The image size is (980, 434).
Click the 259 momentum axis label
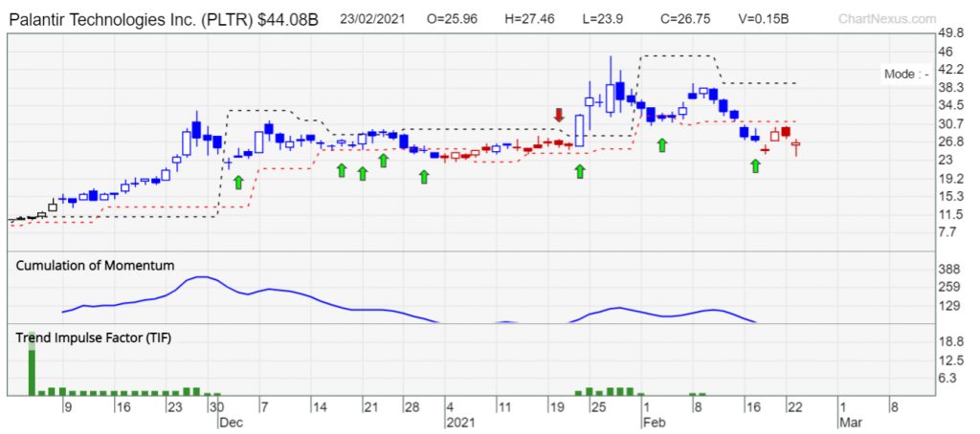(950, 287)
